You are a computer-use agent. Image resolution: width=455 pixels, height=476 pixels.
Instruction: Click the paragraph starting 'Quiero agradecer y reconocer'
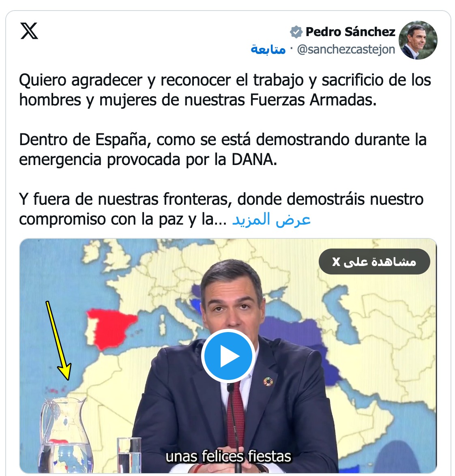[x=225, y=90]
